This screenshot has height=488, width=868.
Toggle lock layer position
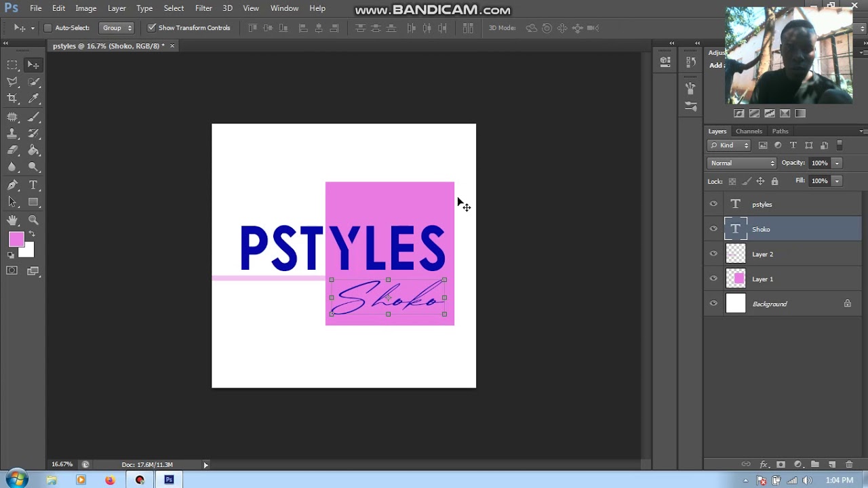[x=760, y=181]
